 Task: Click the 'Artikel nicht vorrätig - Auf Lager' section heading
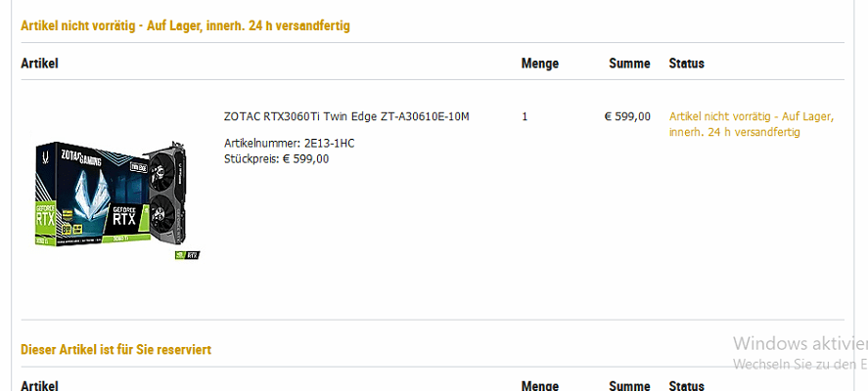coord(185,25)
